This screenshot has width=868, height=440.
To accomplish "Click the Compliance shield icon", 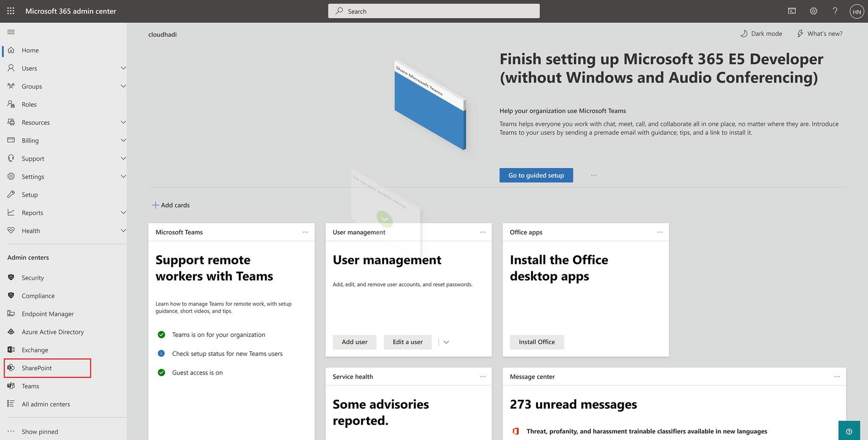I will (11, 296).
